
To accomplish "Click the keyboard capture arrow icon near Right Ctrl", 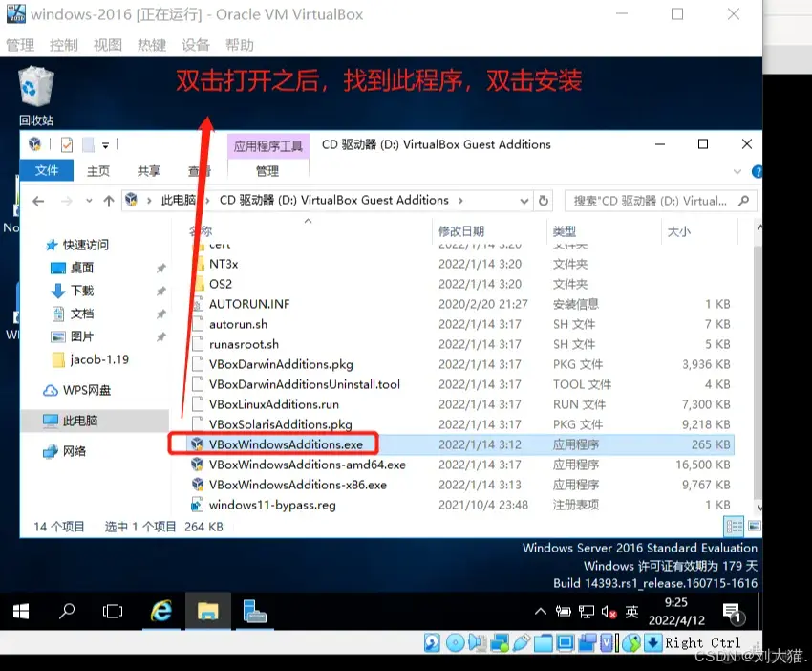I will point(653,643).
